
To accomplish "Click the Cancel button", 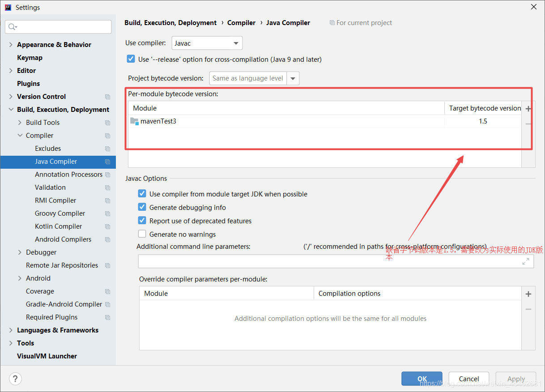I will tap(469, 379).
